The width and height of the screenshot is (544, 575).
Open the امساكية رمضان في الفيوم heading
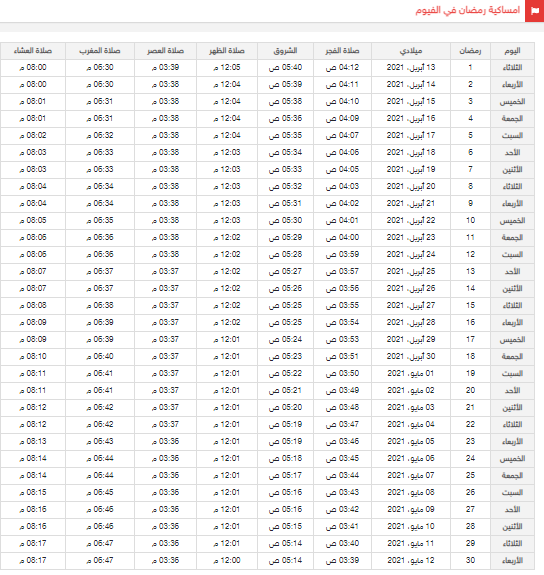467,10
